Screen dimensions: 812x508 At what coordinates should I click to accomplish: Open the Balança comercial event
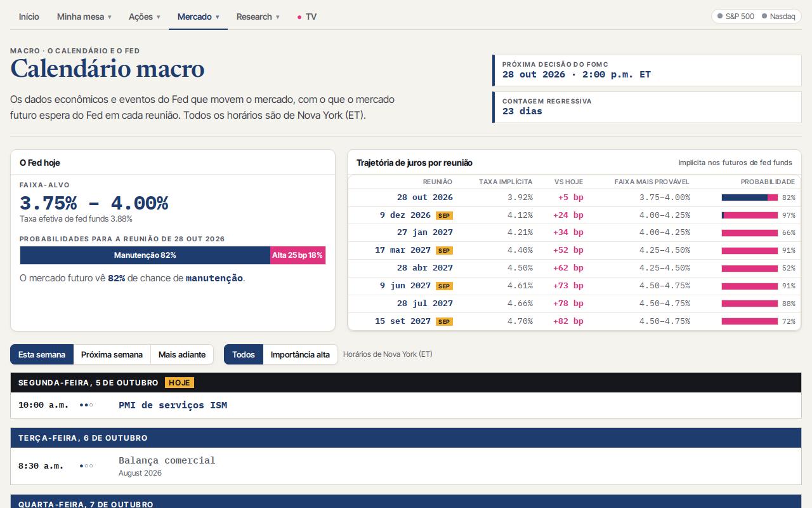coord(167,460)
